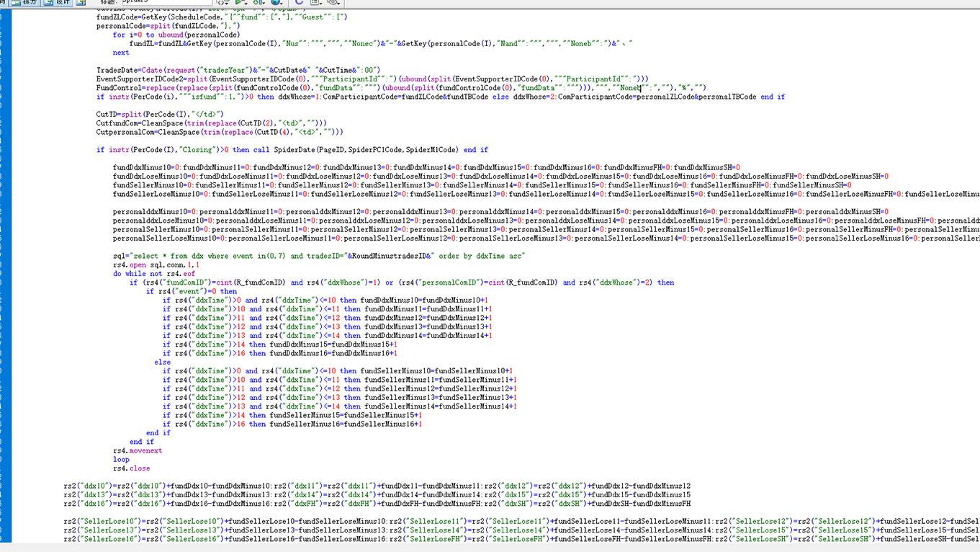
Task: Click the fundSellerMinus10=fundSellerMinus10+1 line
Action: (337, 371)
